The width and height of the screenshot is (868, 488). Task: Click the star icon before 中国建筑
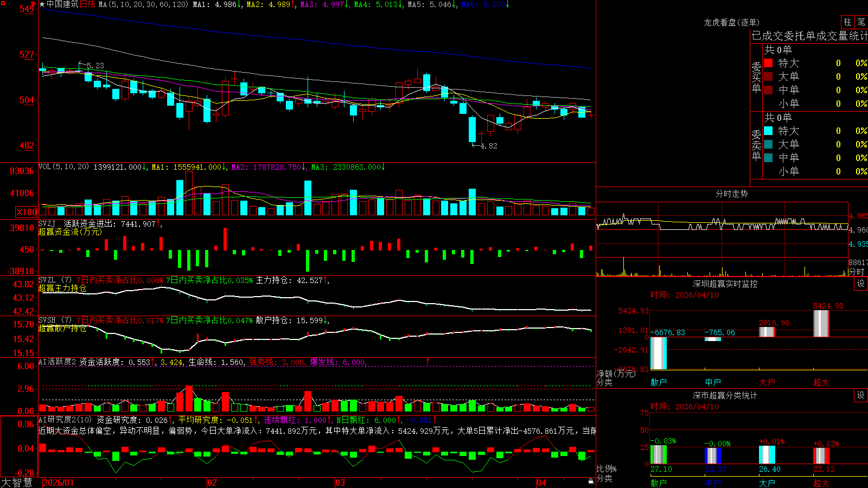42,4
